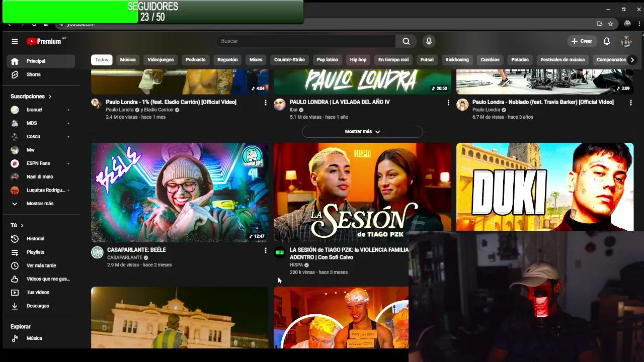
Task: Select the Mixes filter chip
Action: point(256,60)
